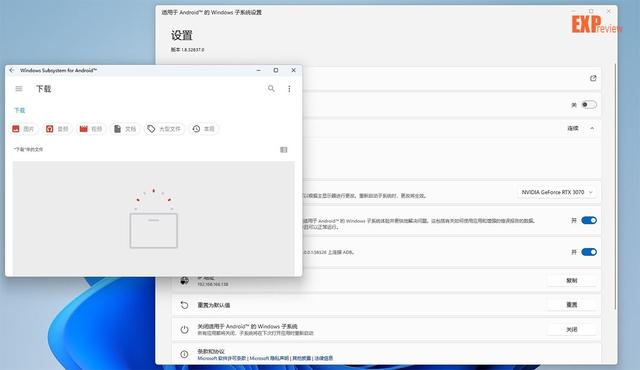Click the search magnifier in the Downloads window
The height and width of the screenshot is (370, 640).
point(271,89)
